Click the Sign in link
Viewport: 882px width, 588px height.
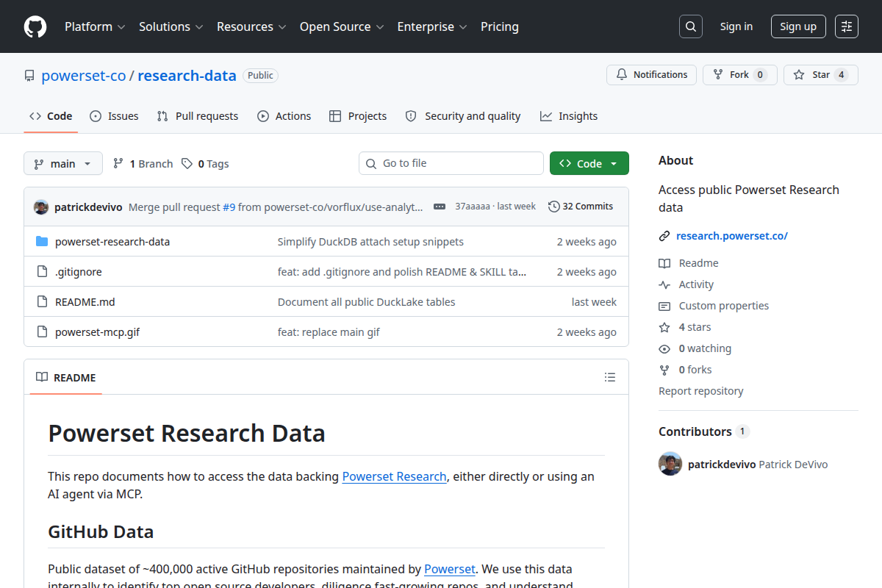click(x=736, y=26)
